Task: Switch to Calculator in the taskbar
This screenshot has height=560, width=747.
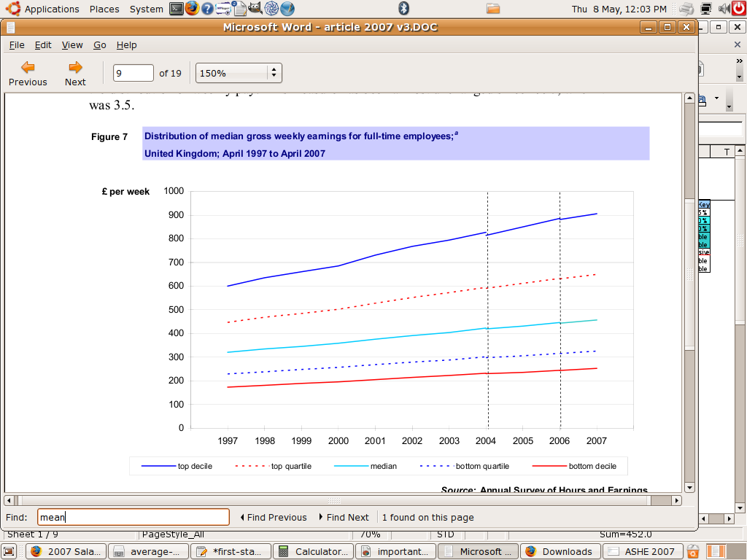Action: point(314,551)
